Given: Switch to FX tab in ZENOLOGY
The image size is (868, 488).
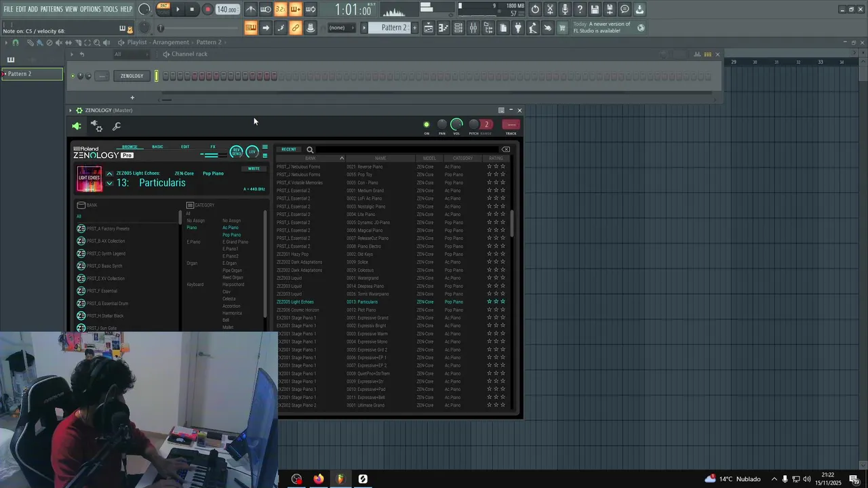Looking at the screenshot, I should click(x=213, y=146).
